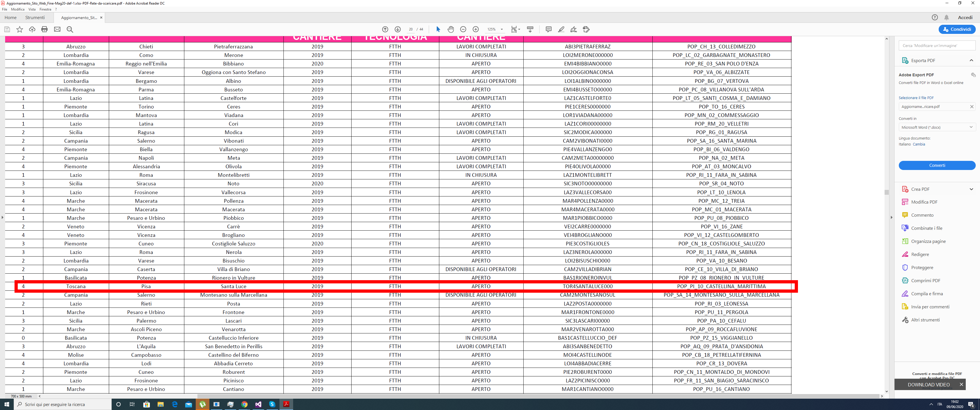Screen dimensions: 980x410
Task: Open Chrome from the Windows taskbar
Action: coord(244,404)
